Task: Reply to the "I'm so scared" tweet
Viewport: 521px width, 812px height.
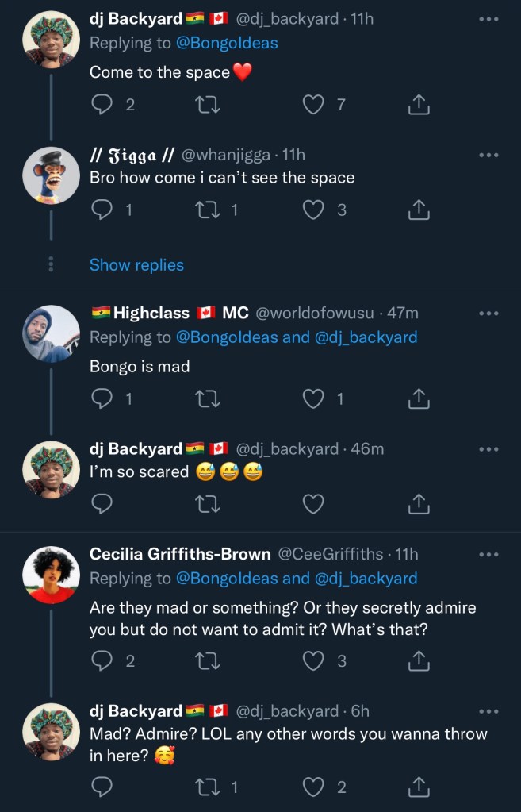Action: pos(102,503)
